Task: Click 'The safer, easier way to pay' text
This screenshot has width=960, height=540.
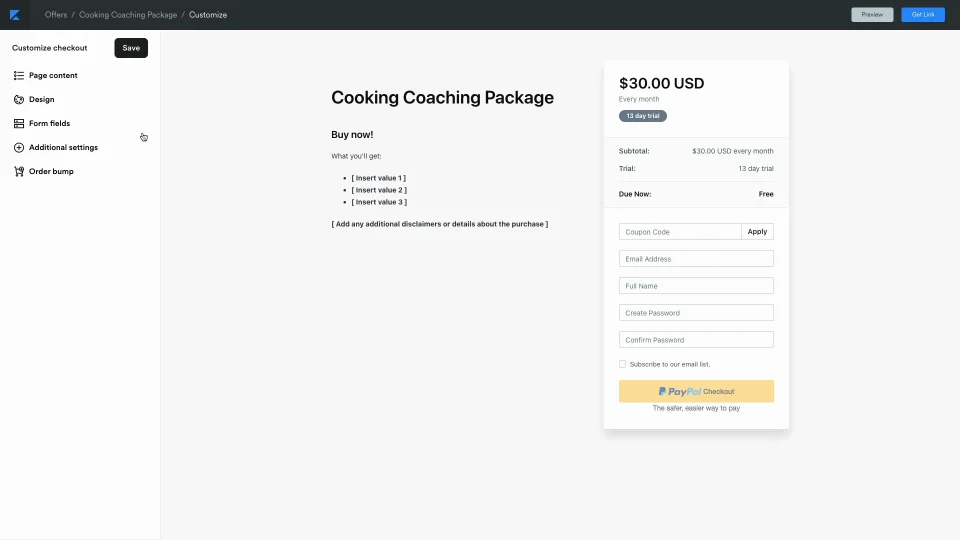Action: 696,408
